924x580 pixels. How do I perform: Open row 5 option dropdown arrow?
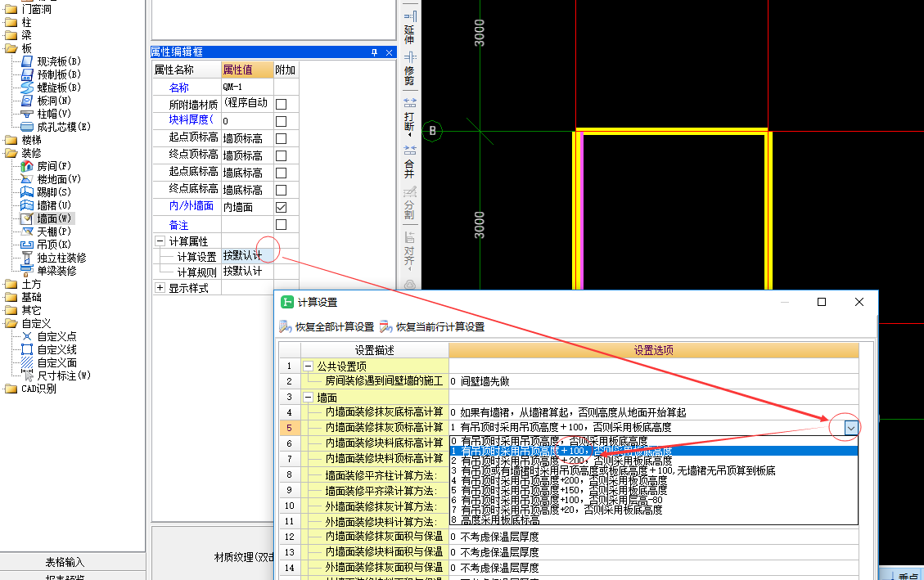tap(850, 428)
